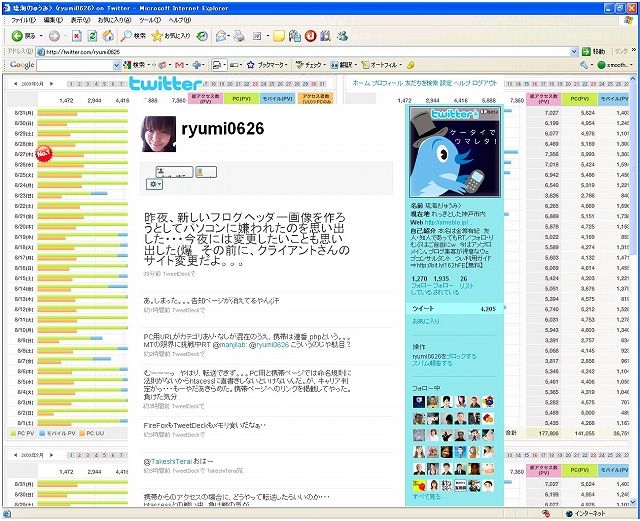
Task: Click the Messenger people icon
Action: click(343, 36)
